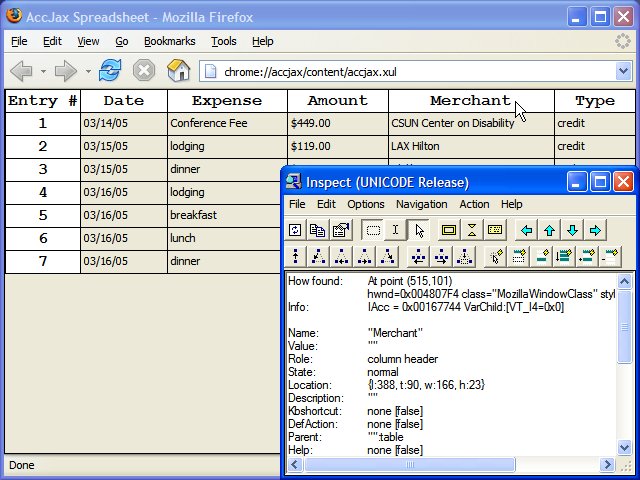640x480 pixels.
Task: Click the blue right arrow navigation icon
Action: tap(595, 230)
